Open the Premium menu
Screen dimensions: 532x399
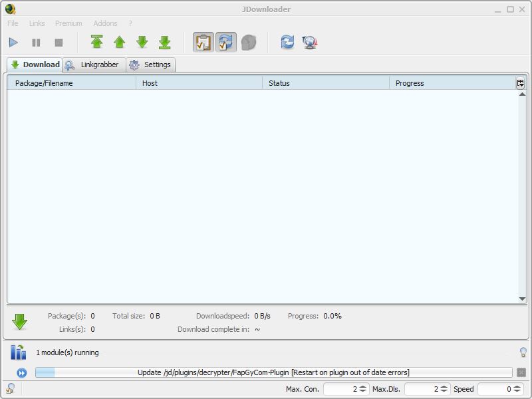(68, 23)
